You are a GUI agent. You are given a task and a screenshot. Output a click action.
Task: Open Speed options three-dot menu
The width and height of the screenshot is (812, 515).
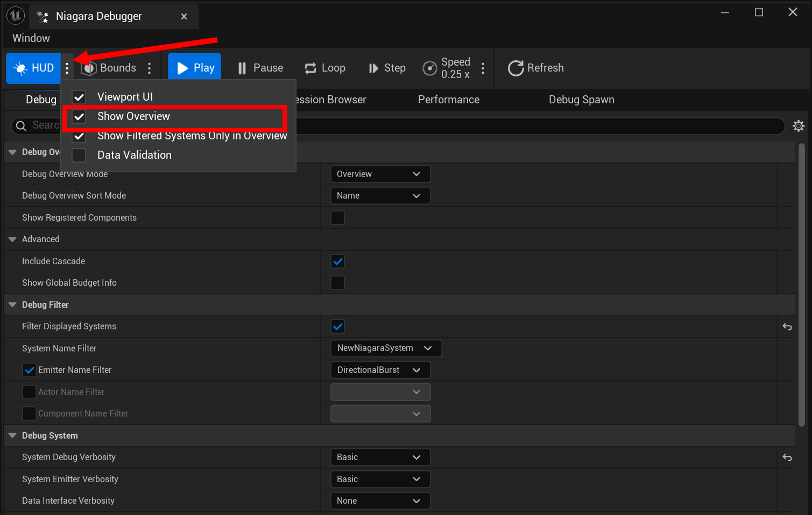pos(483,68)
